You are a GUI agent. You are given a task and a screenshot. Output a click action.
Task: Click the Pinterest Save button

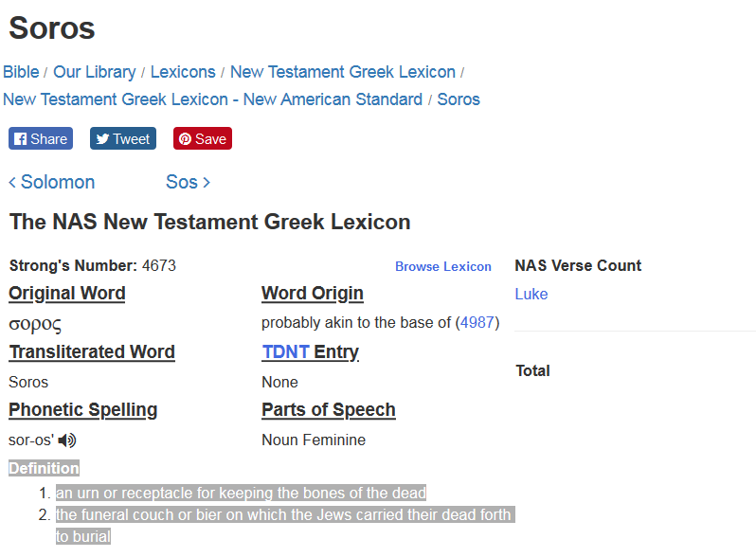(x=203, y=139)
